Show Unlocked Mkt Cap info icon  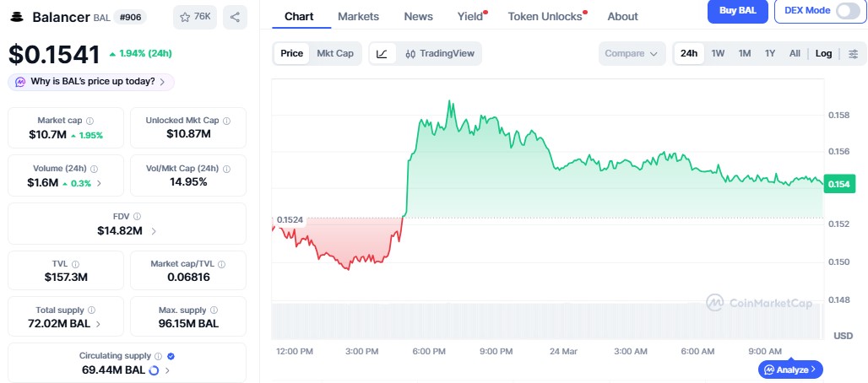pos(226,120)
